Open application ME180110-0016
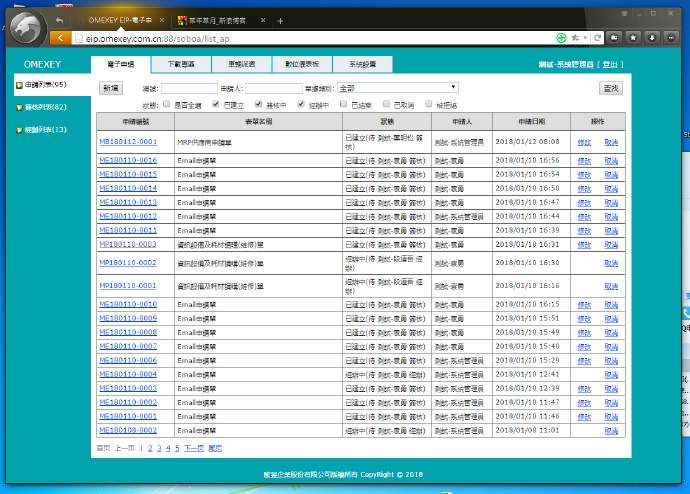 pos(128,160)
